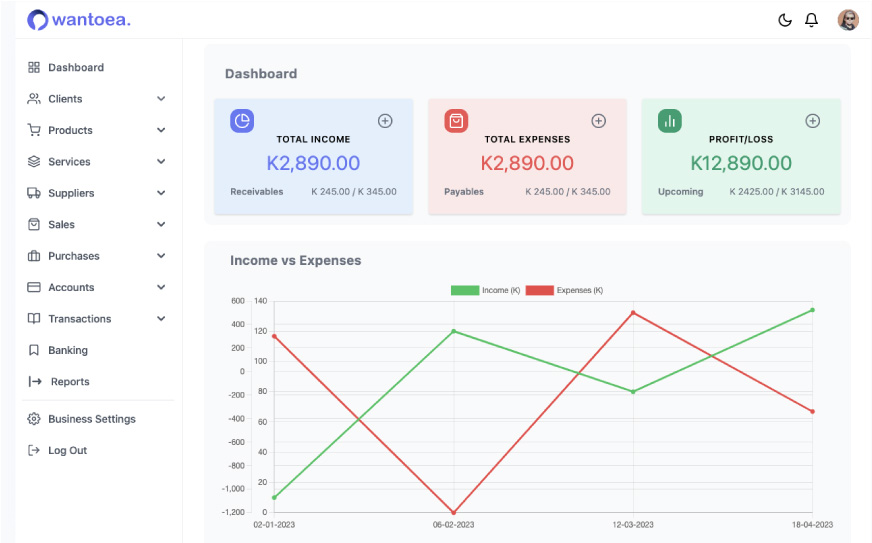Click the green Income data point at 06-02-2023
Screen dimensions: 872x543
pyautogui.click(x=453, y=331)
